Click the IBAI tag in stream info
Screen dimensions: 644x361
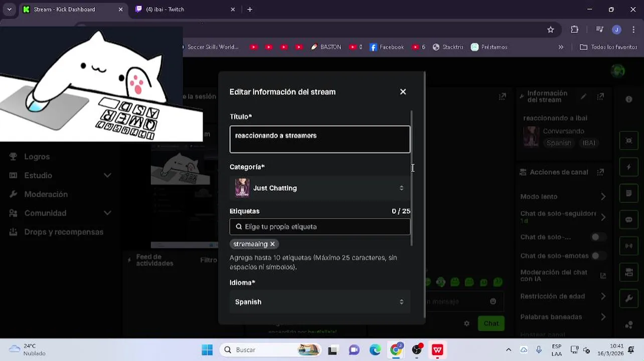[x=589, y=143]
